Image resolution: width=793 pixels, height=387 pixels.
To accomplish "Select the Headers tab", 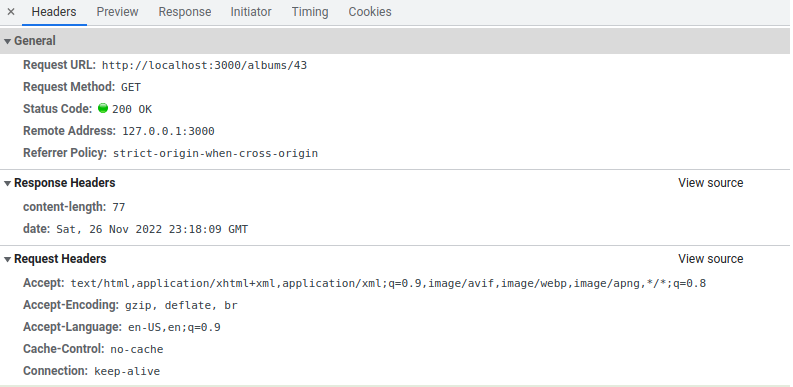I will pos(54,12).
